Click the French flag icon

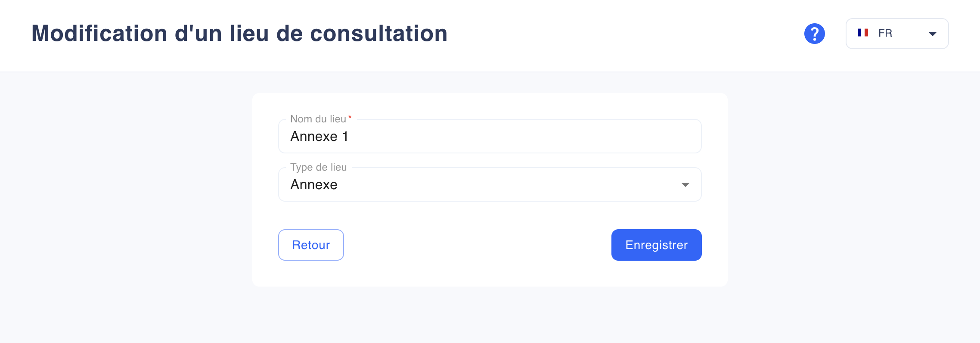point(862,33)
